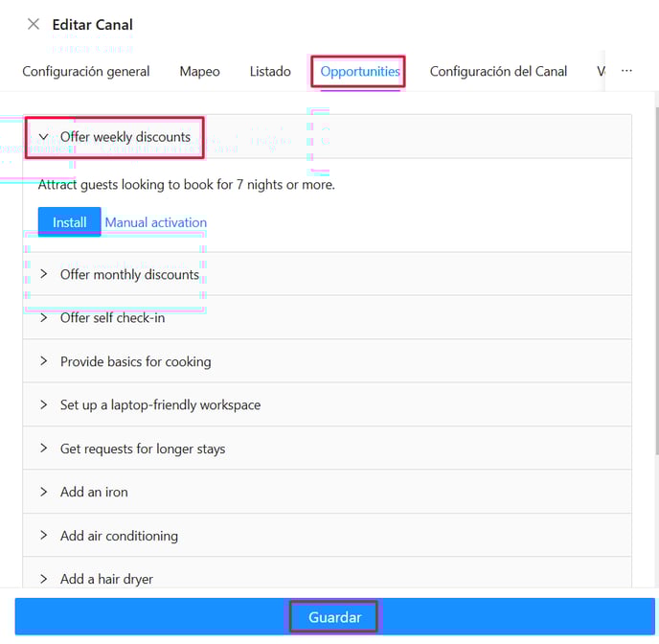The height and width of the screenshot is (644, 659).
Task: Open Configuración del Canal tab
Action: pos(498,71)
